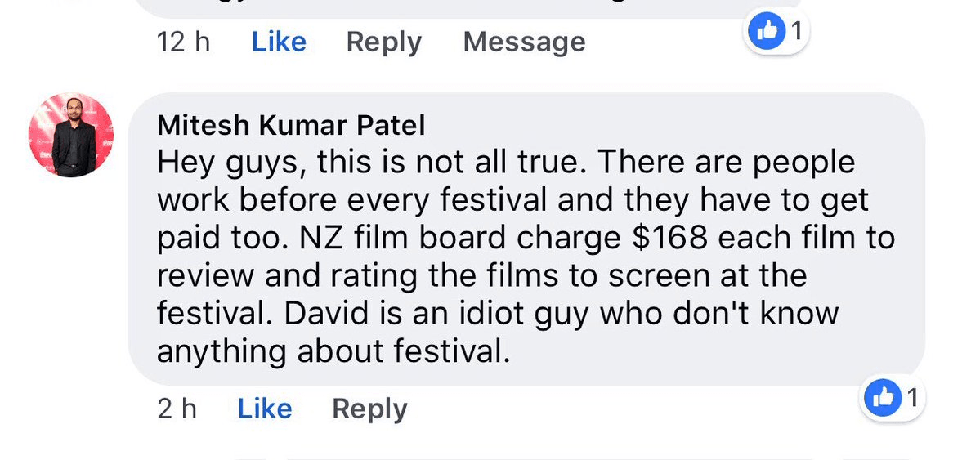Click the thumbs-up reaction icon on Mitesh's comment

coord(883,398)
